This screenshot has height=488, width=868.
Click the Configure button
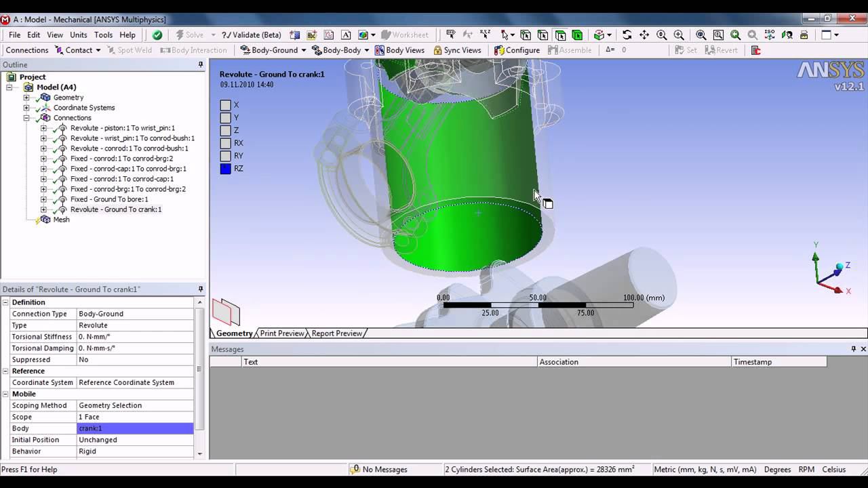click(517, 50)
